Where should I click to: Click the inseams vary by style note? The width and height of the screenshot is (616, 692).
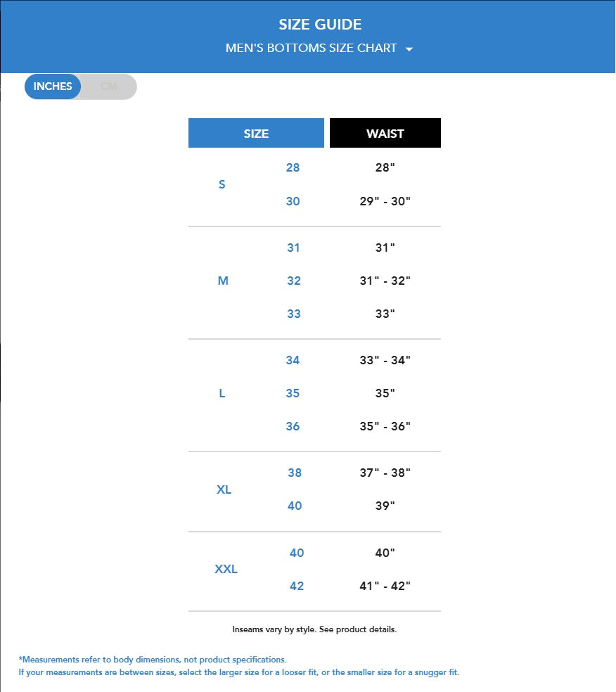pos(314,629)
